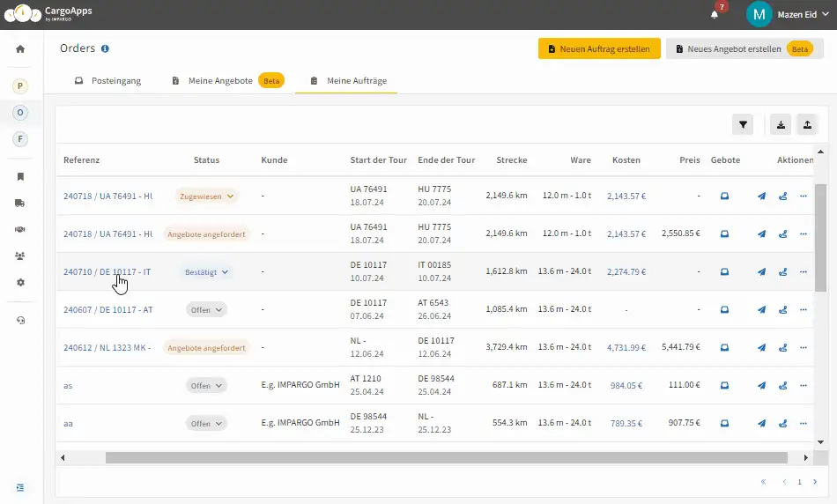Viewport: 837px width, 504px height.
Task: Open the Mazen Eid user menu
Action: pyautogui.click(x=788, y=14)
